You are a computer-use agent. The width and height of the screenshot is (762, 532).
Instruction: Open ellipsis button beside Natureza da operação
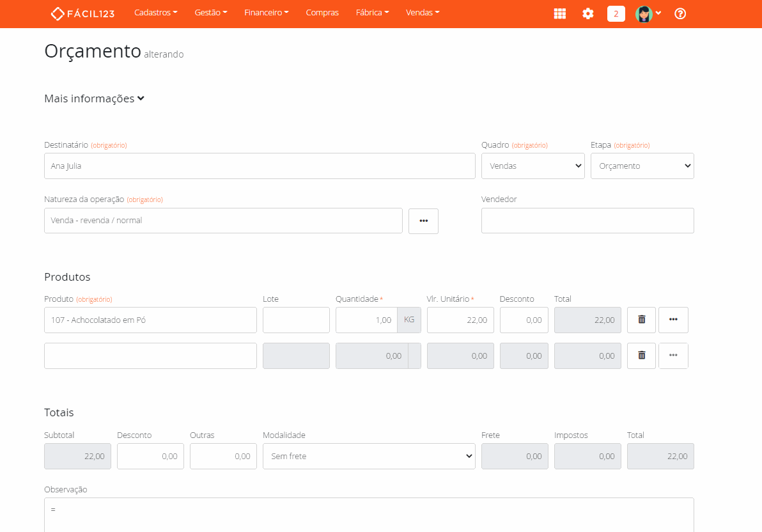point(423,221)
